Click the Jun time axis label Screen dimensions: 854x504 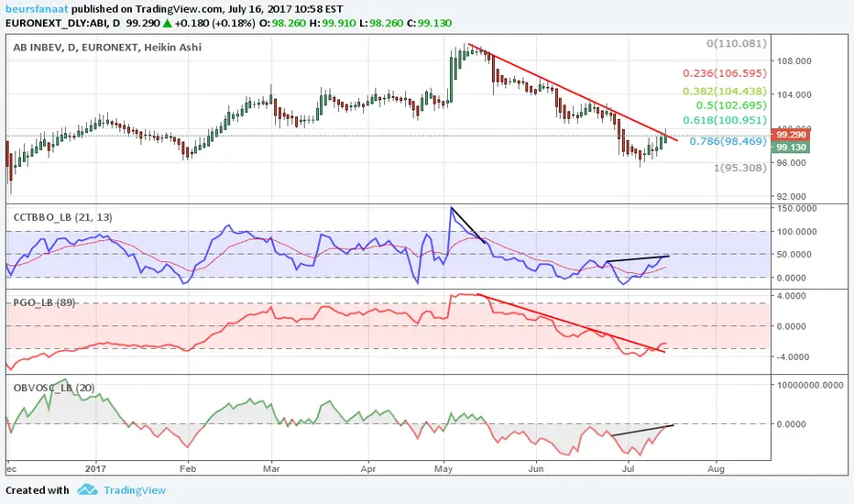pyautogui.click(x=536, y=468)
